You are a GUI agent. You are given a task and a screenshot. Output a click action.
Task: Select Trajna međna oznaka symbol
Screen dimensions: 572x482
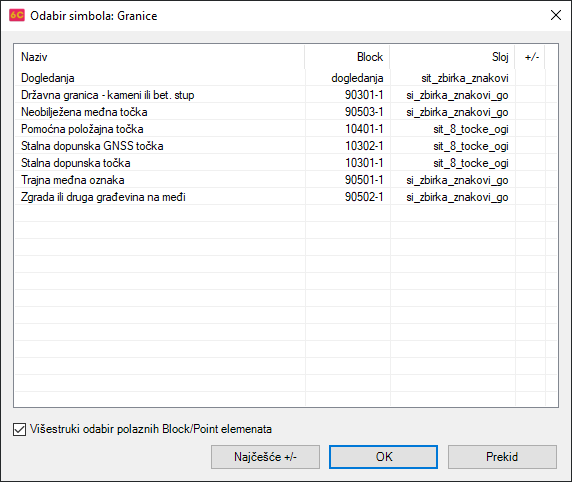pos(286,180)
